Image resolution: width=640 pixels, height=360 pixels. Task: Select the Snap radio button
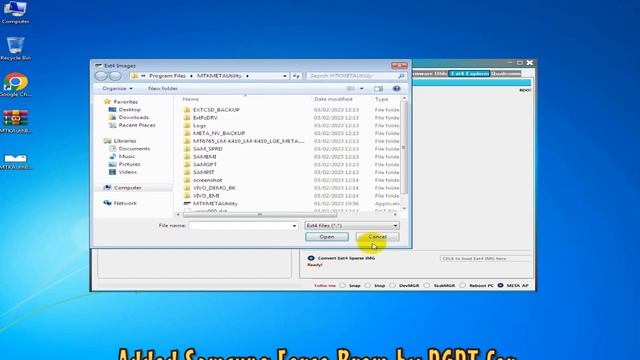(x=342, y=285)
